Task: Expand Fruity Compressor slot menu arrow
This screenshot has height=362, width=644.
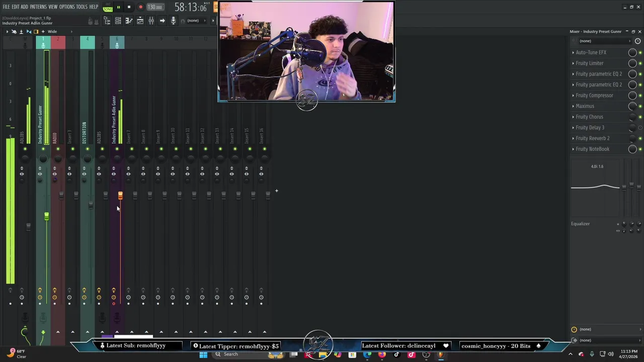Action: click(x=573, y=96)
